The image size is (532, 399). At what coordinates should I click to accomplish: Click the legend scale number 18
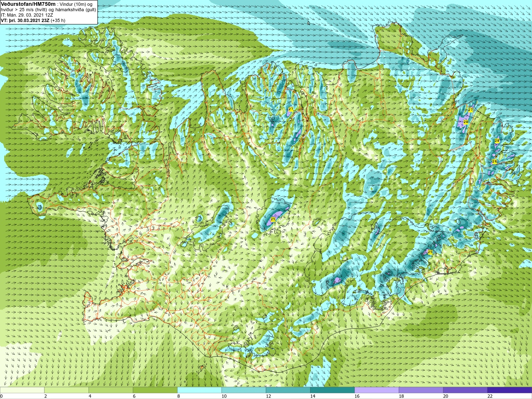401,396
